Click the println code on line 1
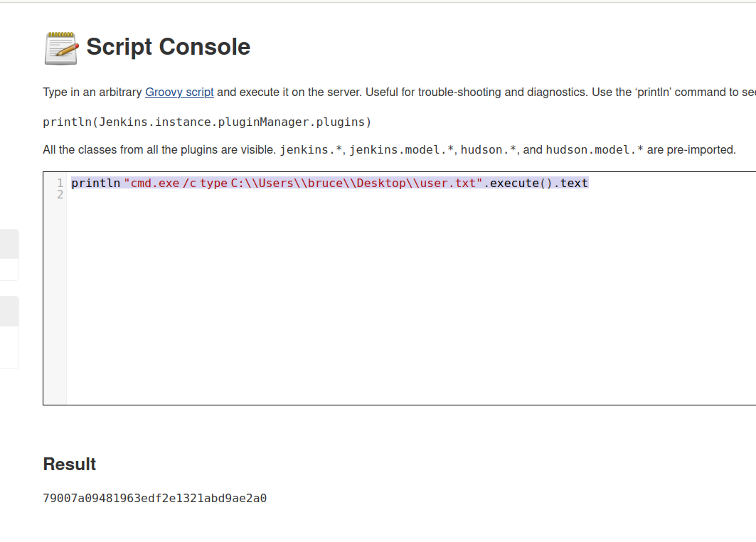This screenshot has height=542, width=756. pos(330,184)
